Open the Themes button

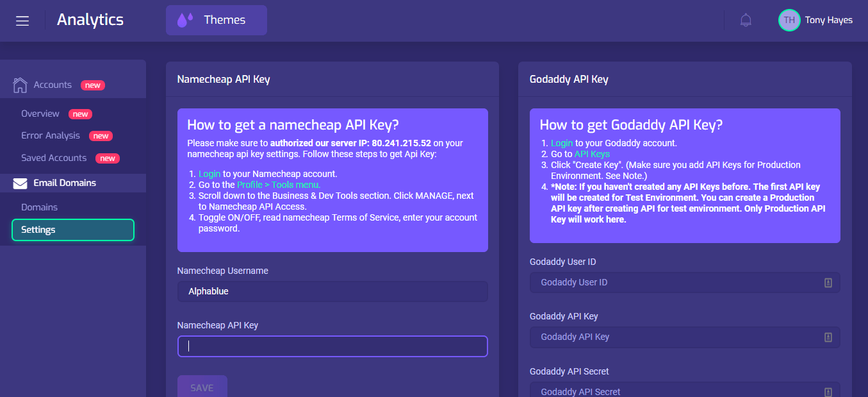tap(217, 21)
